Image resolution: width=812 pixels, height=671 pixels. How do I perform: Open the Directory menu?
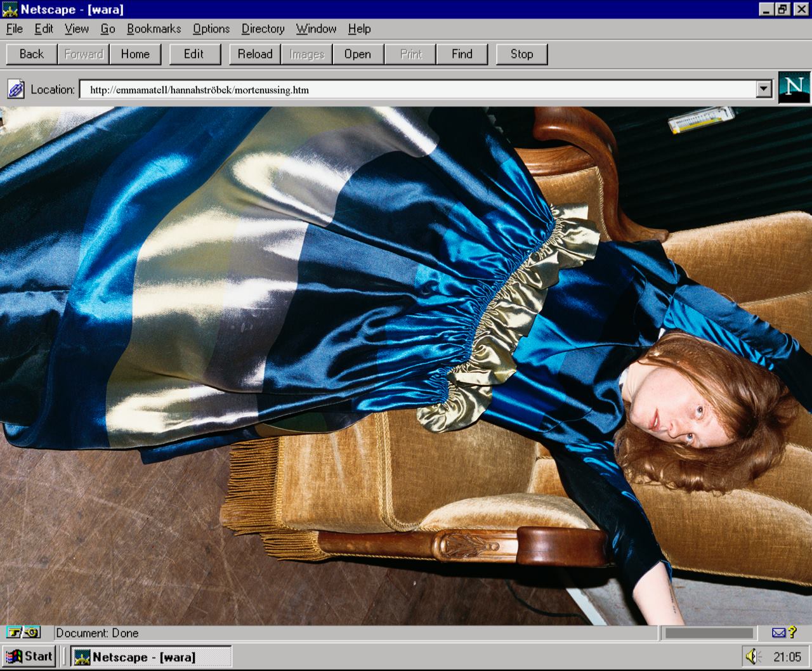click(263, 29)
